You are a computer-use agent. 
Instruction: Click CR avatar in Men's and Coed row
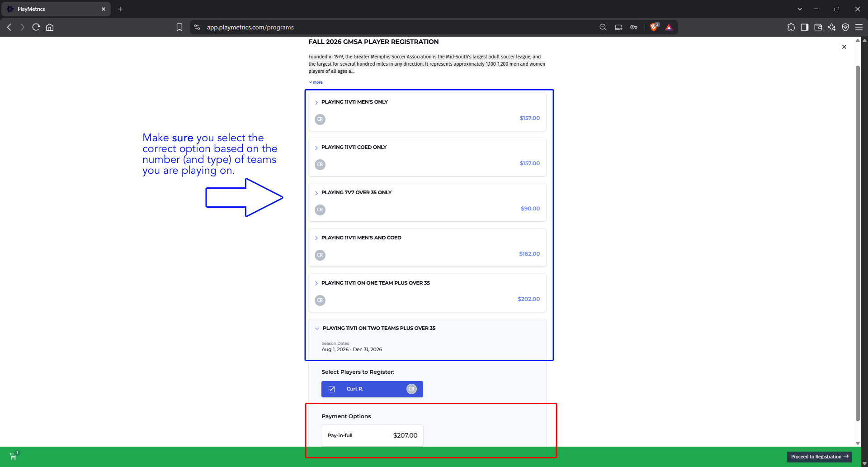[x=320, y=255]
